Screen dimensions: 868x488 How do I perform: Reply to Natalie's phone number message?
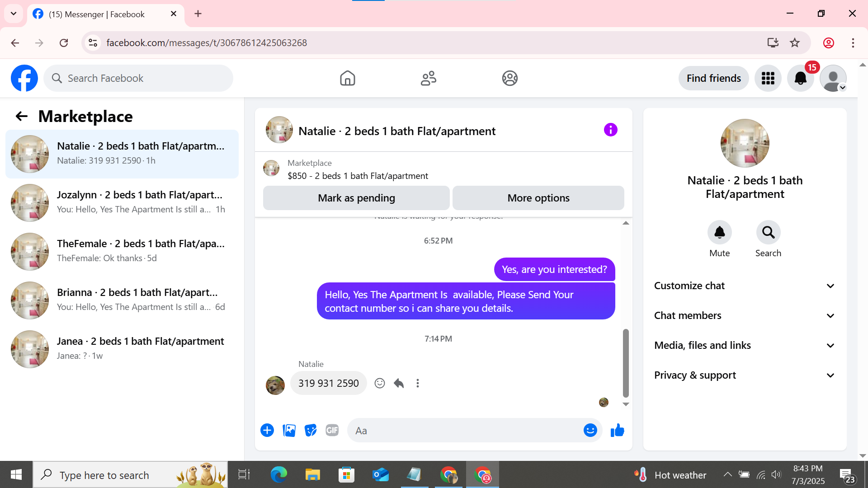point(399,384)
